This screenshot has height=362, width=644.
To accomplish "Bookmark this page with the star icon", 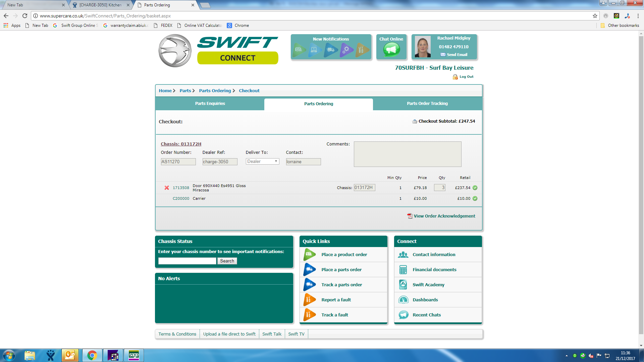I will pyautogui.click(x=595, y=16).
